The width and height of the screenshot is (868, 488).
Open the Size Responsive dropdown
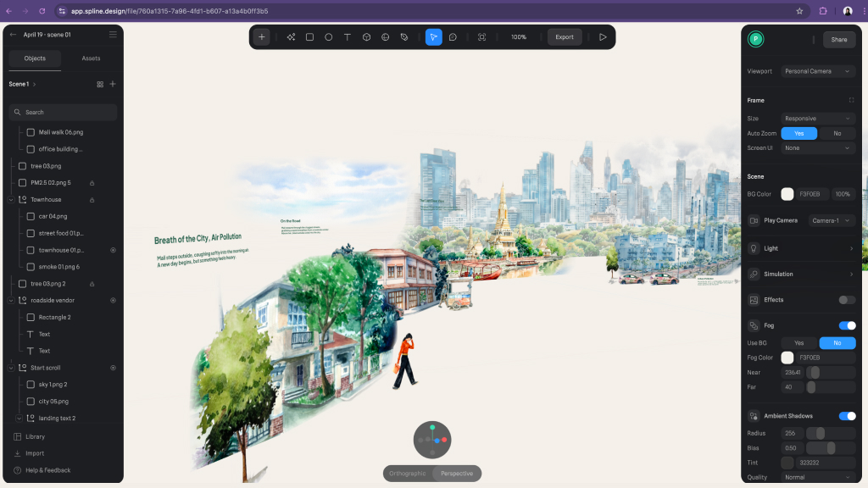[x=818, y=119]
